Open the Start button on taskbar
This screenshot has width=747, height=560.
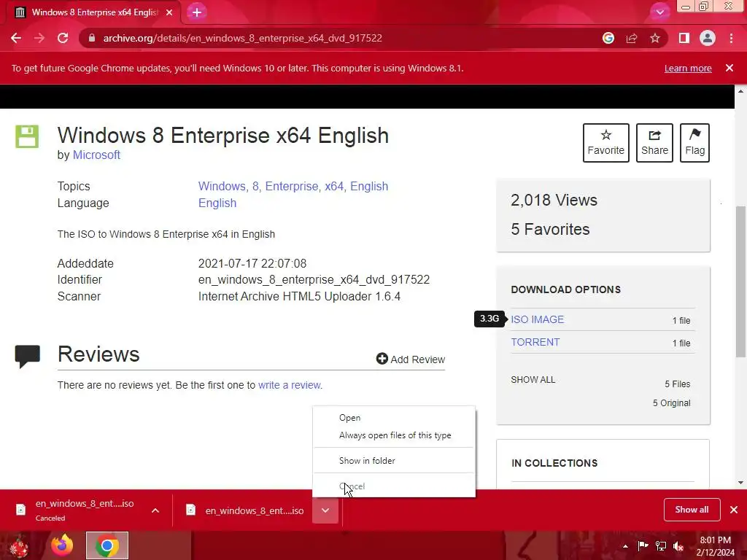[19, 545]
